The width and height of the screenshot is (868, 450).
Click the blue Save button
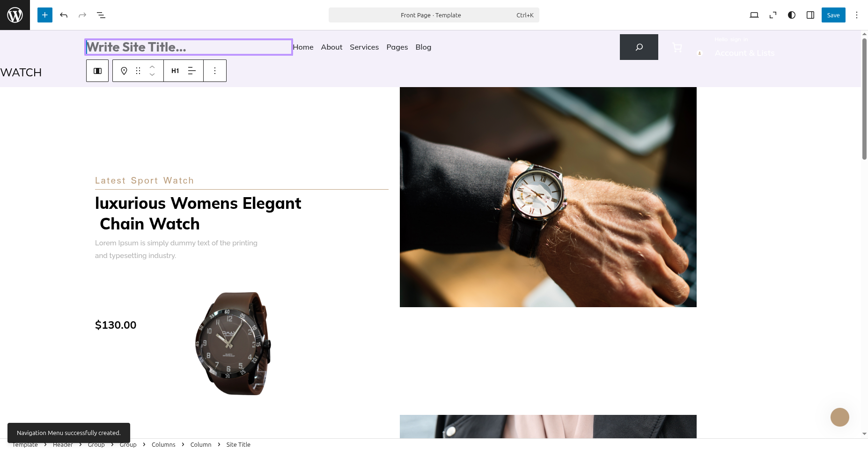(833, 15)
